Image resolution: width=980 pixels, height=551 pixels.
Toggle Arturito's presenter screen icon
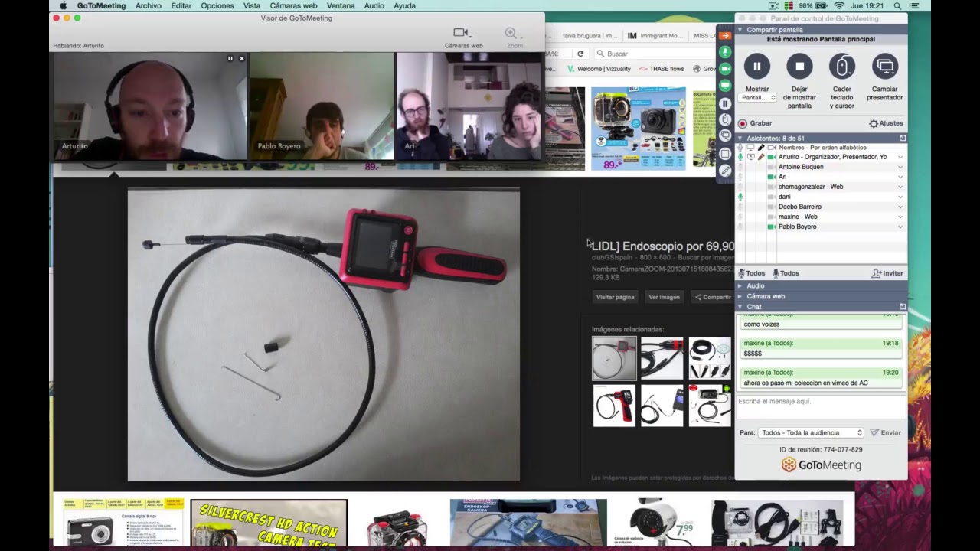click(x=750, y=157)
